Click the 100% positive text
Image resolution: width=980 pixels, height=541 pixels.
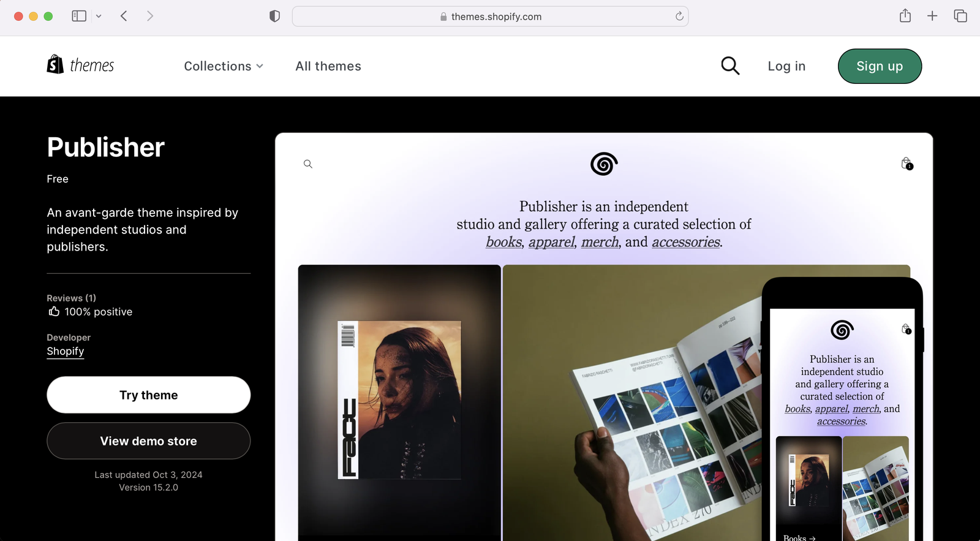[x=99, y=312]
